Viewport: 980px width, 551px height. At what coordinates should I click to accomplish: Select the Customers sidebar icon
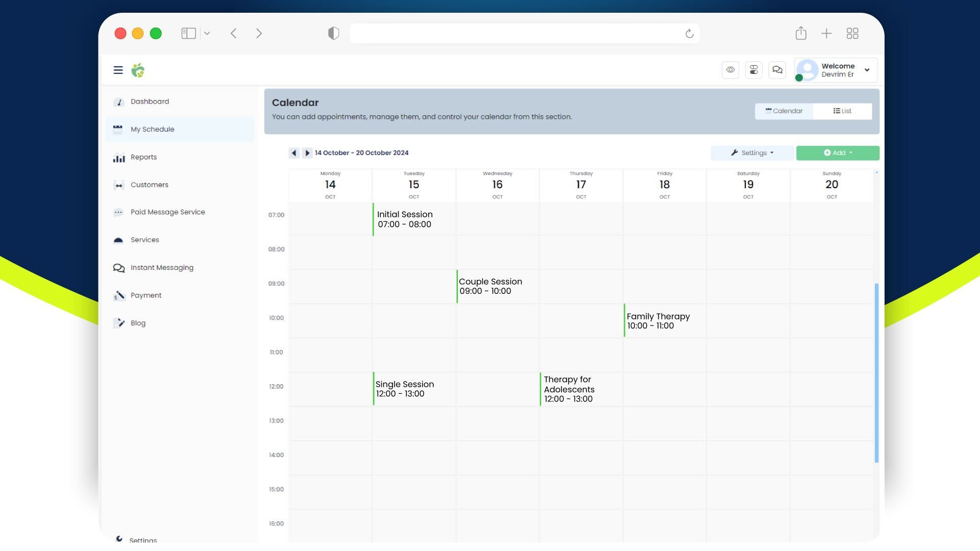(118, 185)
